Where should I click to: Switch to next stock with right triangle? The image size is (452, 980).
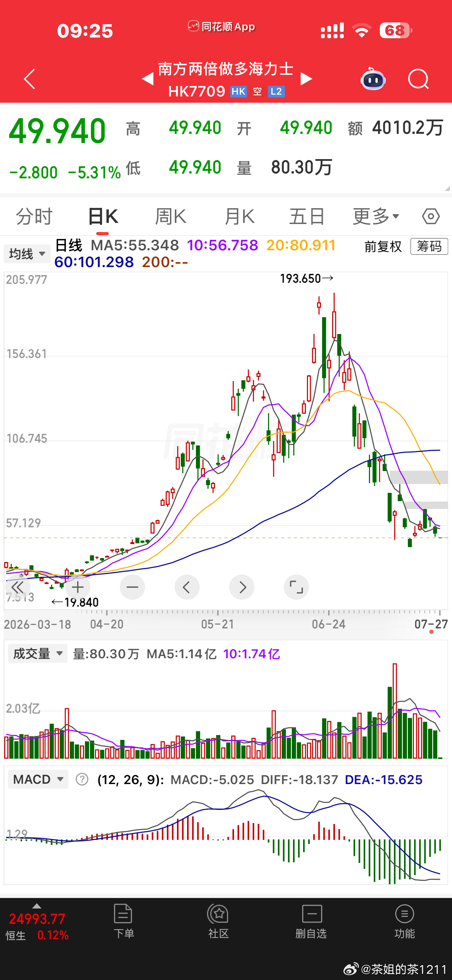[306, 79]
